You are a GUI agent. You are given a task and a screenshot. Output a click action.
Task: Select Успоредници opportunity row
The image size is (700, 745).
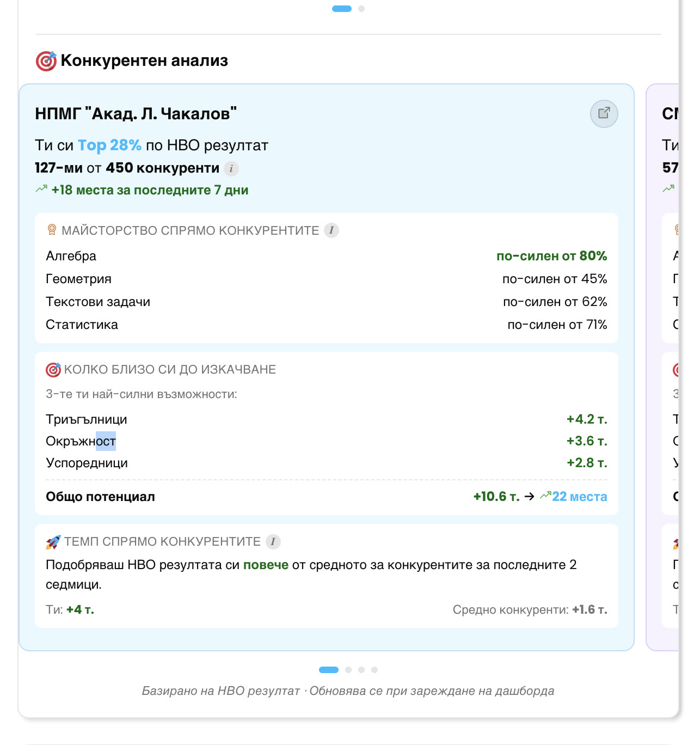point(327,463)
